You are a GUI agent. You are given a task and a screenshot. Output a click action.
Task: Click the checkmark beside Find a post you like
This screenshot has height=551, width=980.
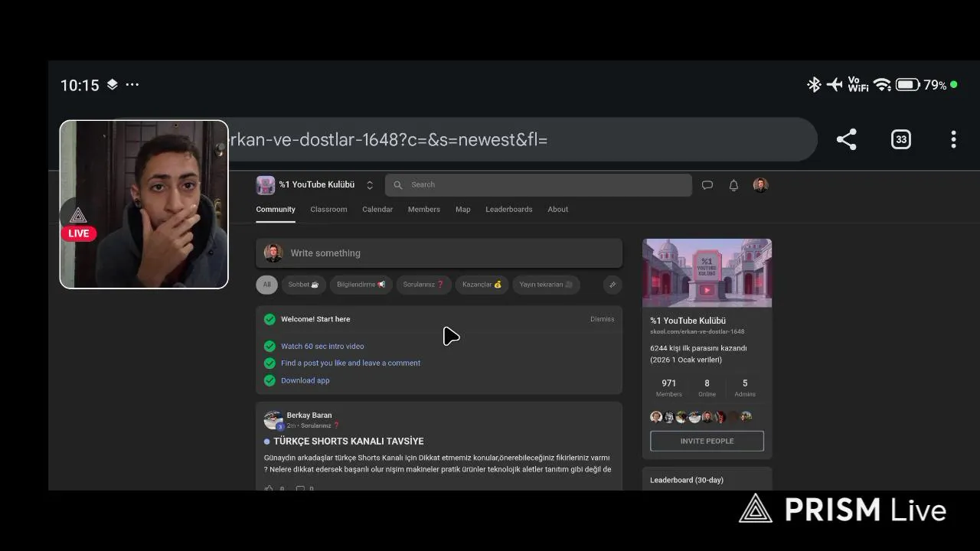click(x=269, y=363)
